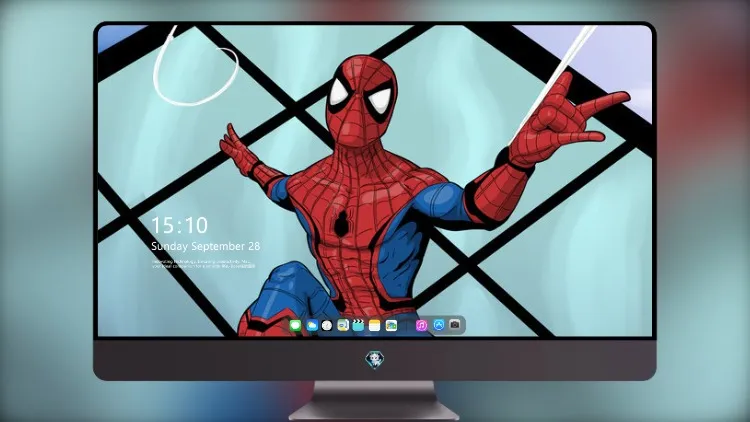This screenshot has height=422, width=750.
Task: Click the logo badge on monitor chin
Action: (375, 359)
